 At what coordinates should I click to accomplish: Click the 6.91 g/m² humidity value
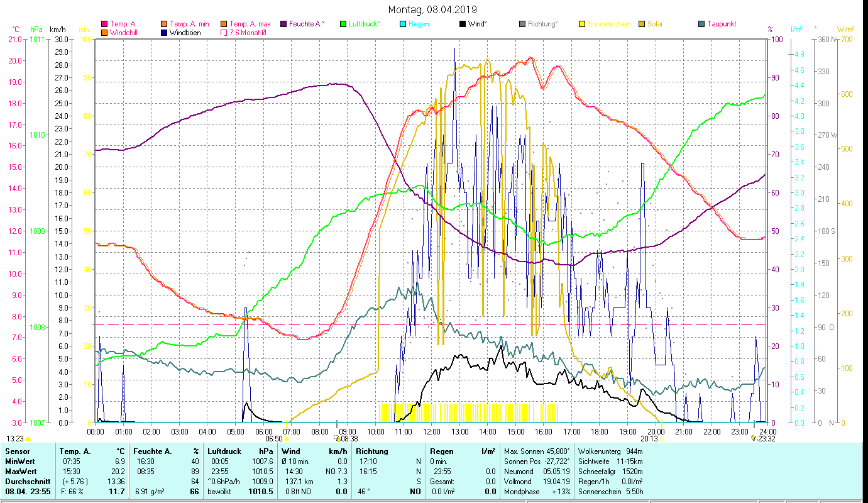tap(150, 492)
